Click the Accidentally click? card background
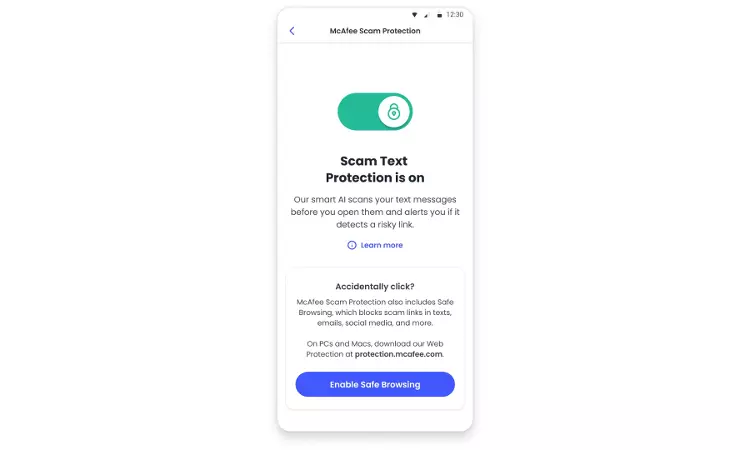Viewport: 750px width, 450px height. tap(375, 339)
